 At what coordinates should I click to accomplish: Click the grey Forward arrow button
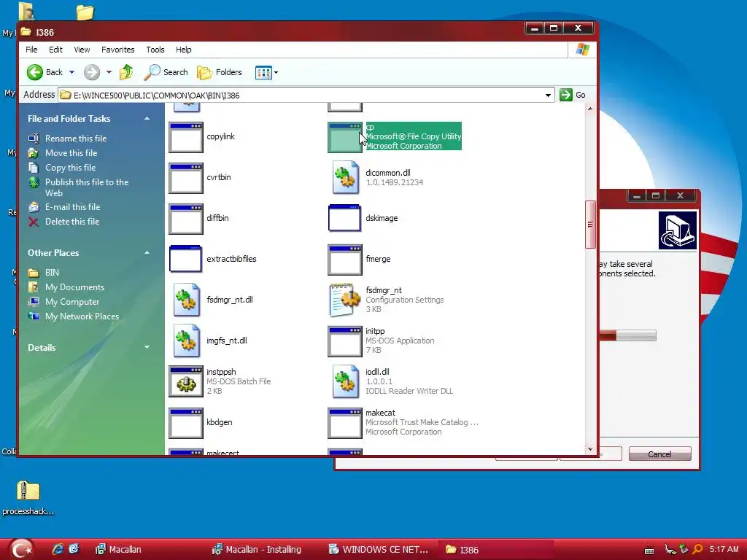[92, 72]
